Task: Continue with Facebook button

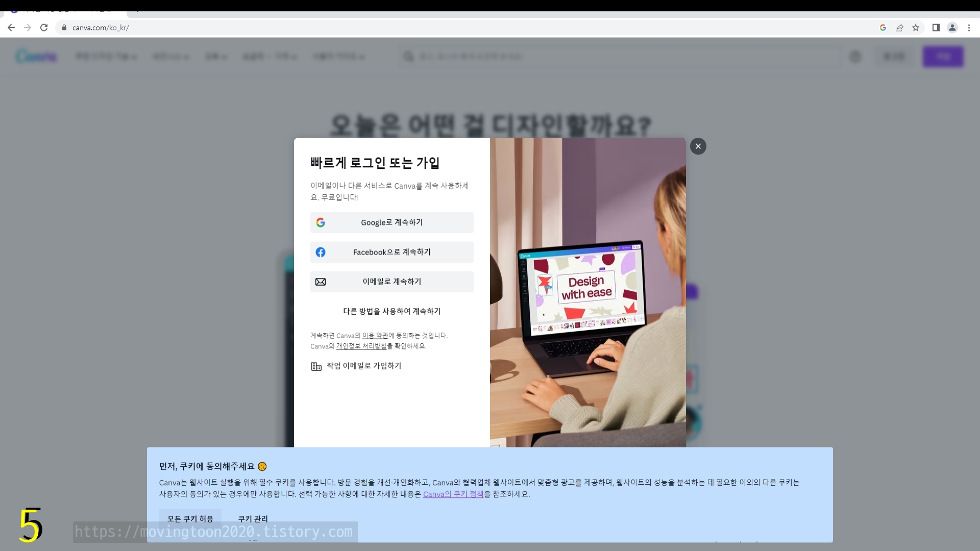Action: point(391,252)
